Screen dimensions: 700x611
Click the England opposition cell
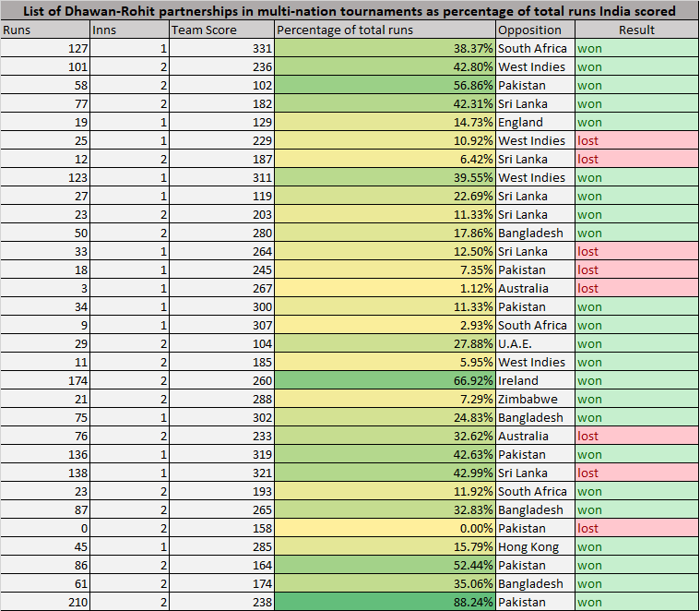535,122
